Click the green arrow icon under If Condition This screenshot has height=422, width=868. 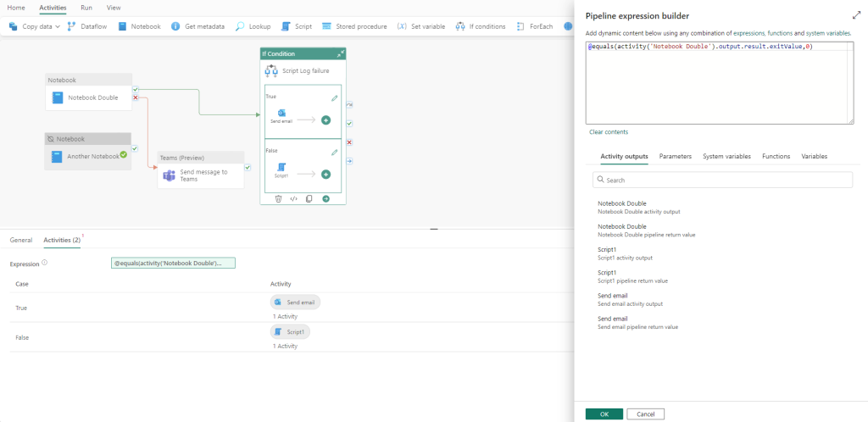coord(326,198)
